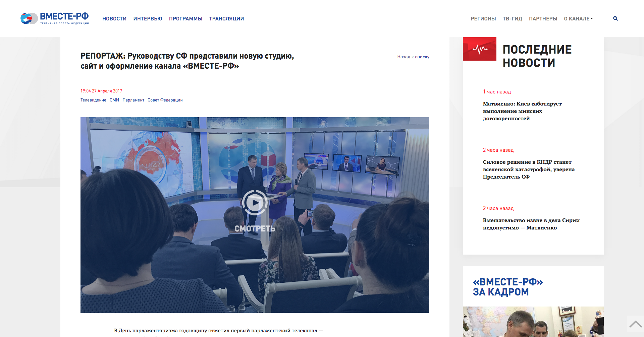Click the ПОСЛЕДНИЕ НОВОСТИ heading
644x337 pixels.
[537, 56]
